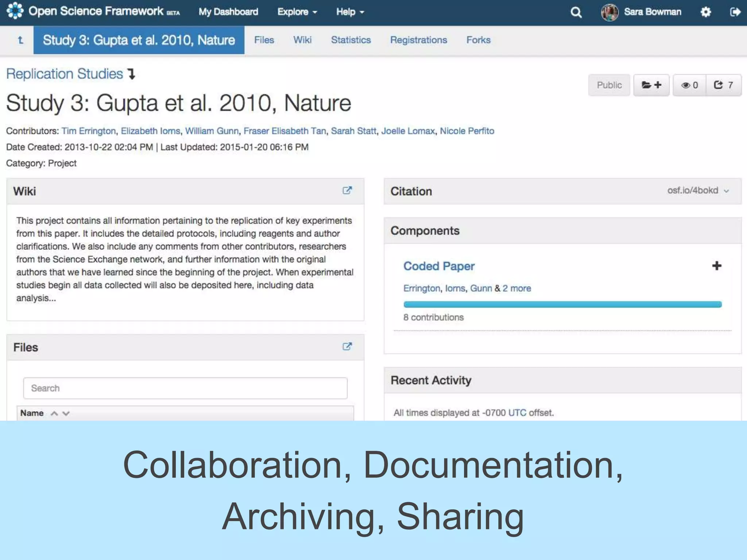The width and height of the screenshot is (747, 560).
Task: Click Sara Bowman's profile avatar
Action: tap(609, 12)
